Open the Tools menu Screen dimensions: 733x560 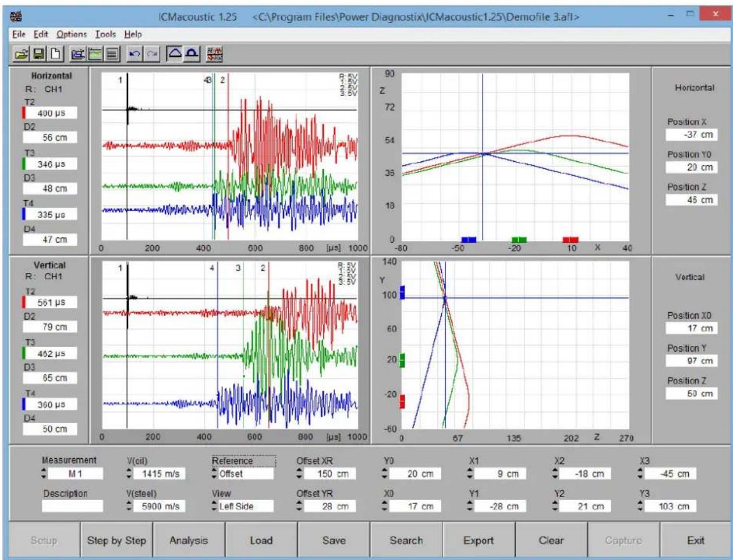pos(106,34)
